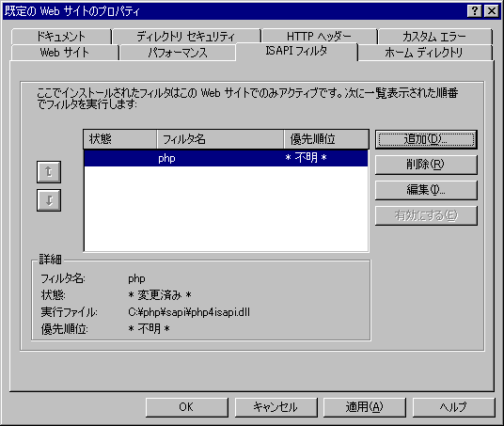Click the 削除(R) button to remove the filter
Viewport: 504px width, 426px height.
tap(426, 165)
